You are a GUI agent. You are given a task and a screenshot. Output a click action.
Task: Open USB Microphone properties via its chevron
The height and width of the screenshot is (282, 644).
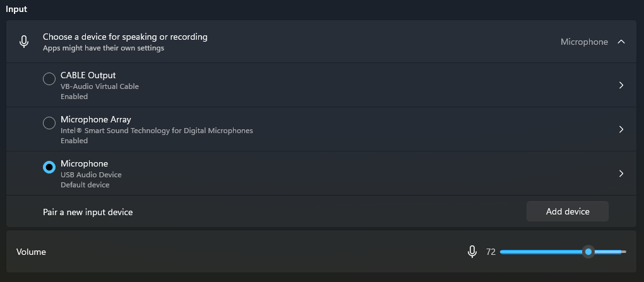coord(621,173)
